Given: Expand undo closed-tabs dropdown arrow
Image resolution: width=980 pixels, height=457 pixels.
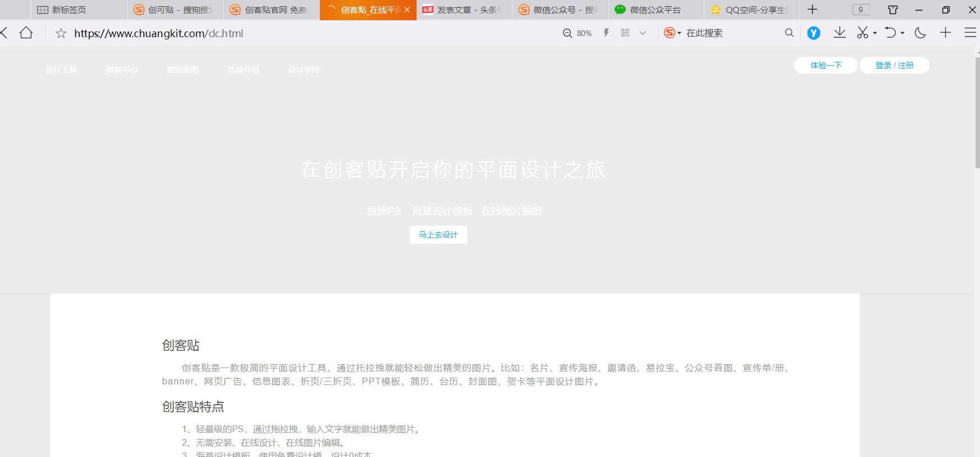Looking at the screenshot, I should 902,33.
